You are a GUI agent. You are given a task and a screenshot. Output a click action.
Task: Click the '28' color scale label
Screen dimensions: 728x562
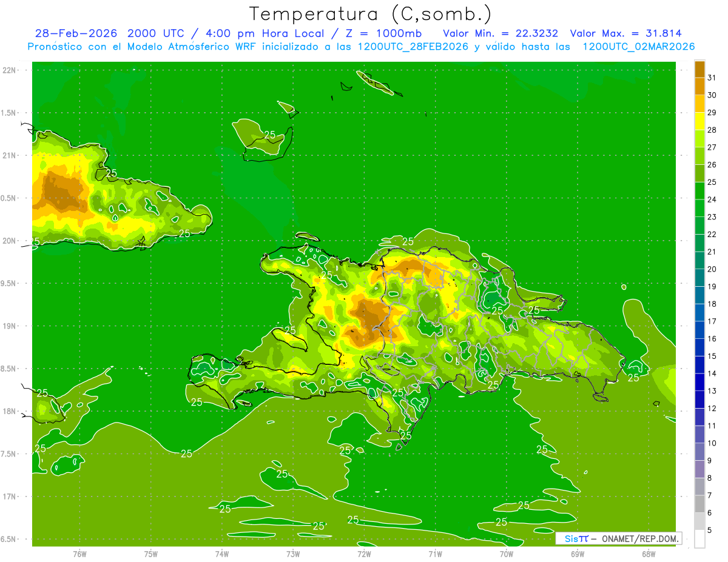point(712,130)
